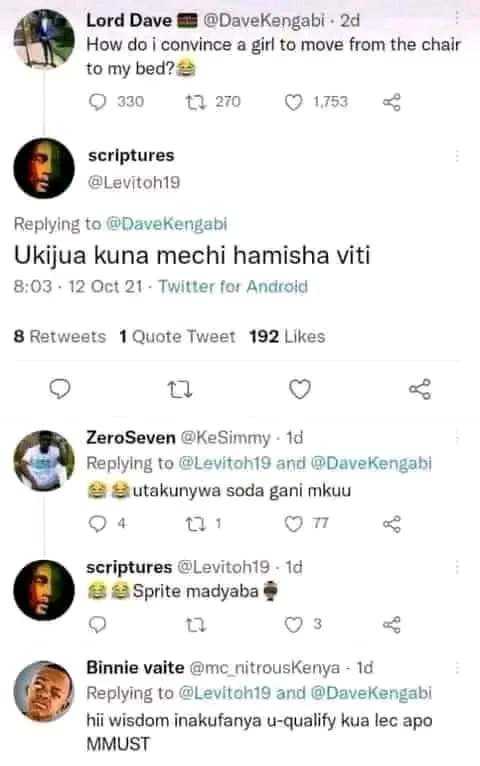Screen dimensions: 480x766
Task: View the 8 Retweets list
Action: tap(60, 337)
